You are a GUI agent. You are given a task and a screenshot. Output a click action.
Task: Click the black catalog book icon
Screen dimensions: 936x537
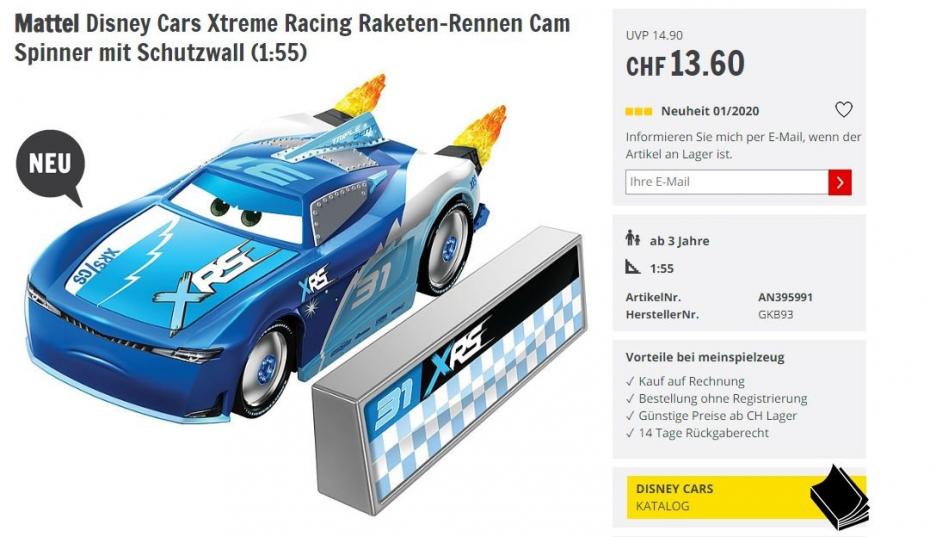tap(839, 498)
